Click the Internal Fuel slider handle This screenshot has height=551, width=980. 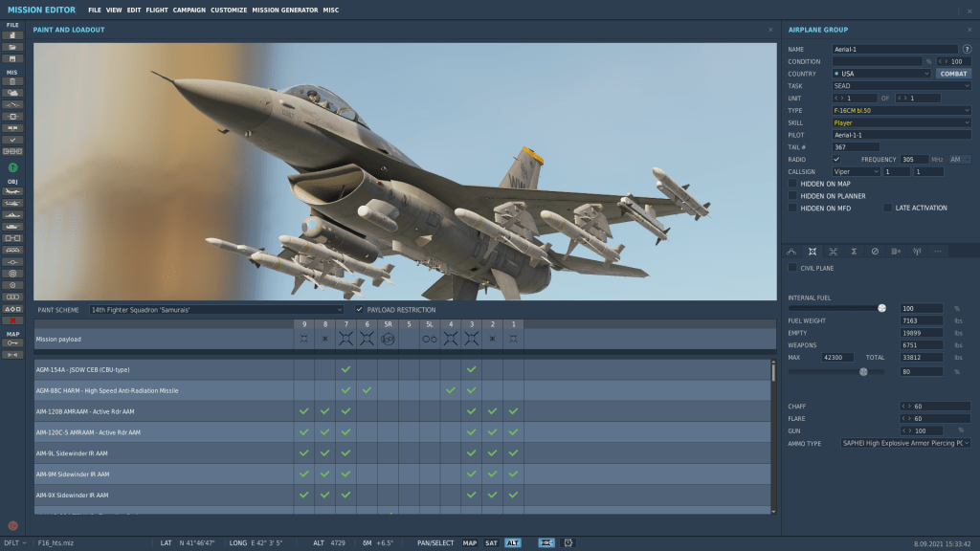(881, 308)
